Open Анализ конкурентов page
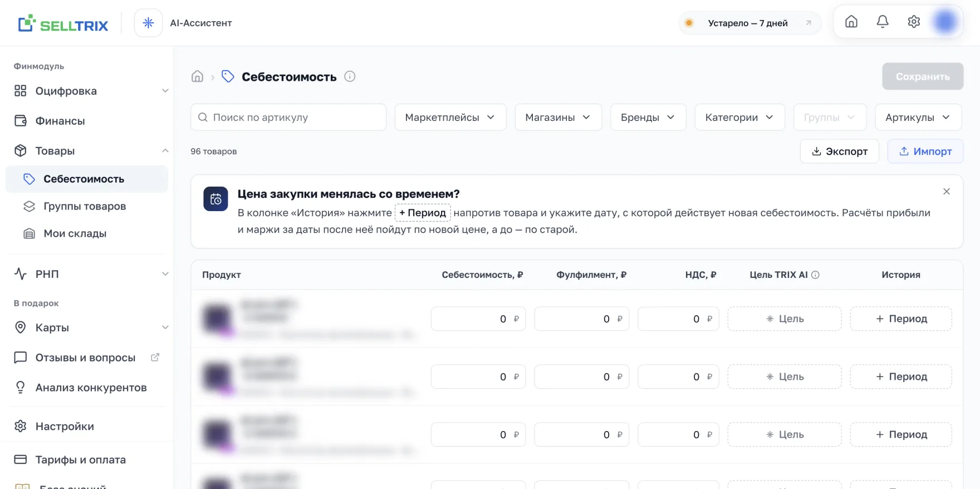This screenshot has width=980, height=489. coord(87,388)
